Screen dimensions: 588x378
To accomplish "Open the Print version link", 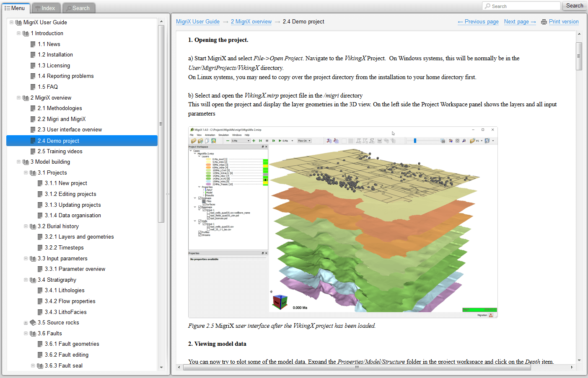I will click(x=564, y=22).
